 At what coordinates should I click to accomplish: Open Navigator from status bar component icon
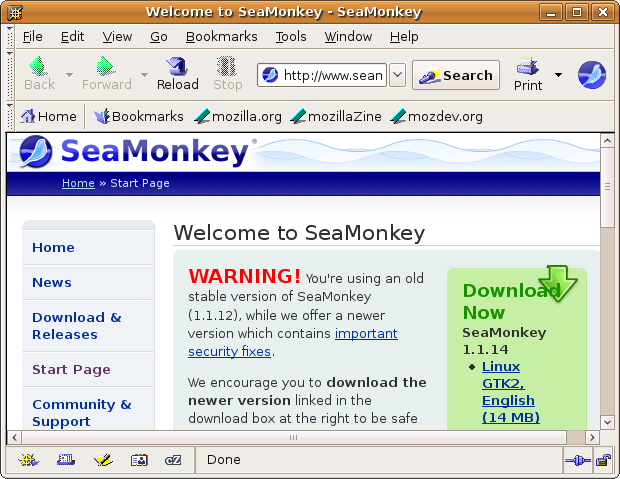click(x=28, y=461)
